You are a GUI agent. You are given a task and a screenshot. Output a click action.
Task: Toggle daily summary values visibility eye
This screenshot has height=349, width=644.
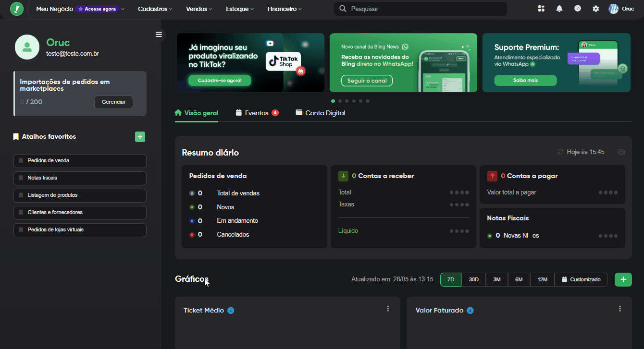click(x=621, y=152)
